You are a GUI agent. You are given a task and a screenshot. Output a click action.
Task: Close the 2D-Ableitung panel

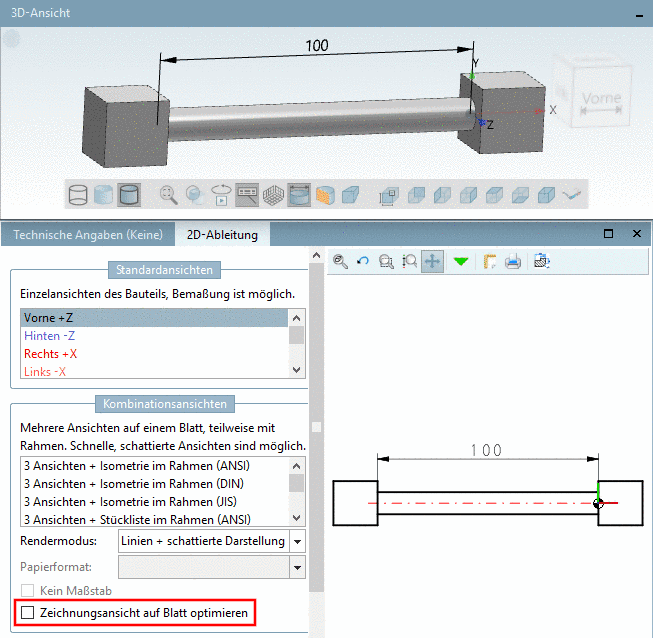[637, 234]
